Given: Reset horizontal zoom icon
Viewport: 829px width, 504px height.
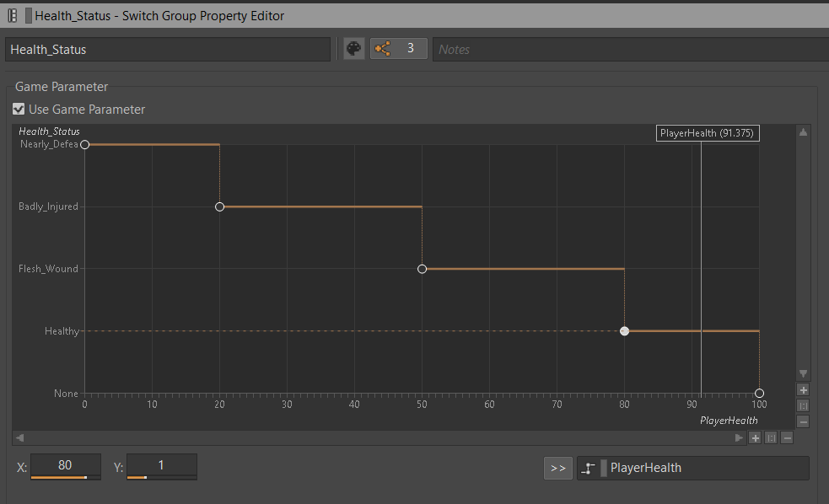Looking at the screenshot, I should click(771, 438).
